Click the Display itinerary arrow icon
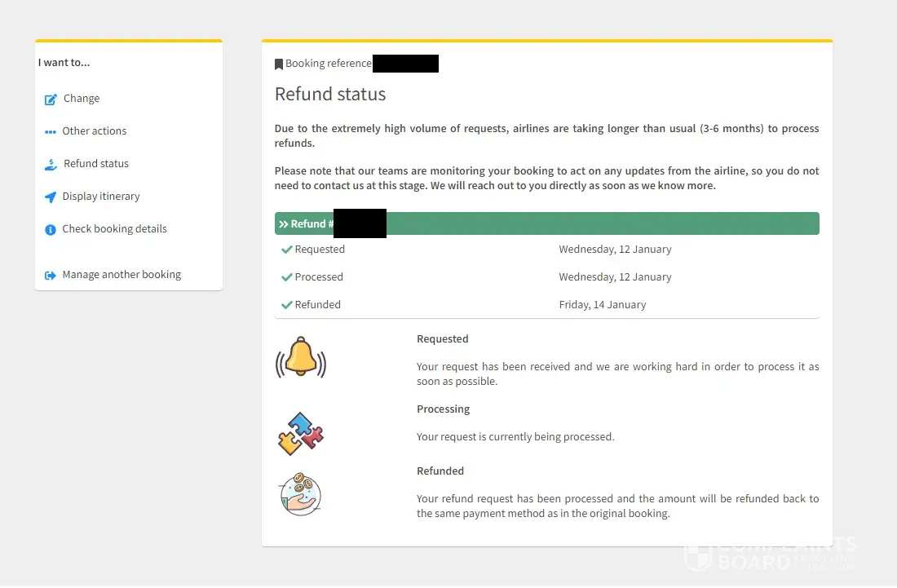The width and height of the screenshot is (897, 588). (51, 197)
